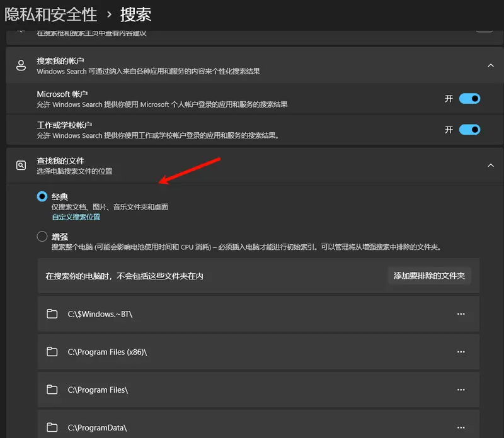This screenshot has height=438, width=504.
Task: Collapse the 查找我的文件 section chevron
Action: 491,165
